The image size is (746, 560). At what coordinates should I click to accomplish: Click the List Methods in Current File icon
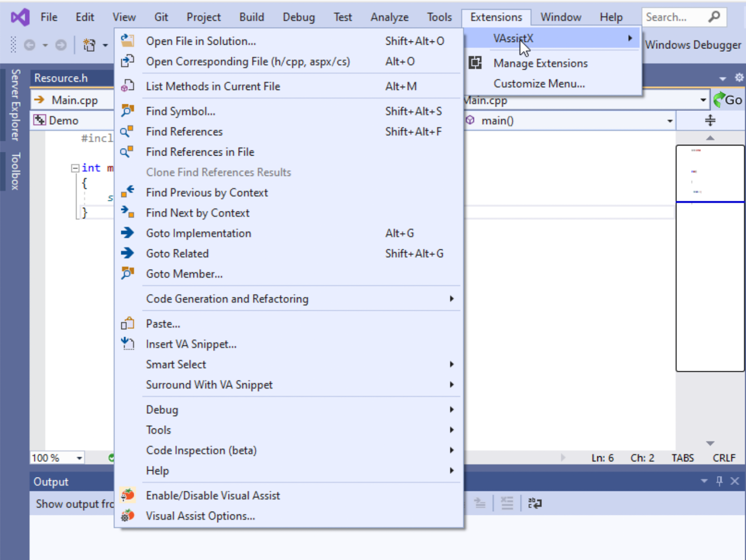(x=127, y=86)
